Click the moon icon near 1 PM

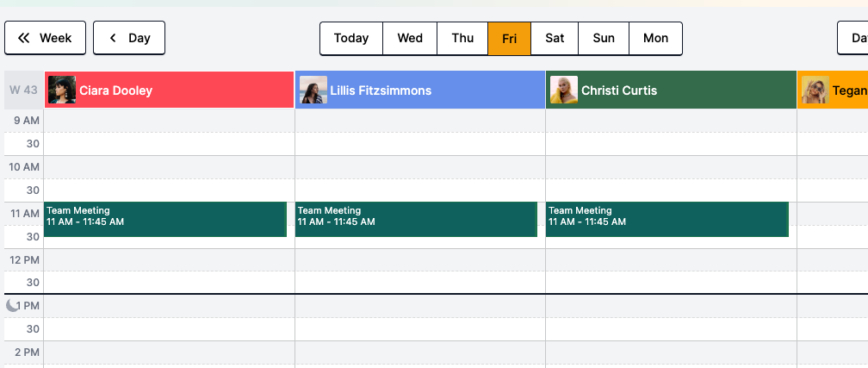coord(12,305)
